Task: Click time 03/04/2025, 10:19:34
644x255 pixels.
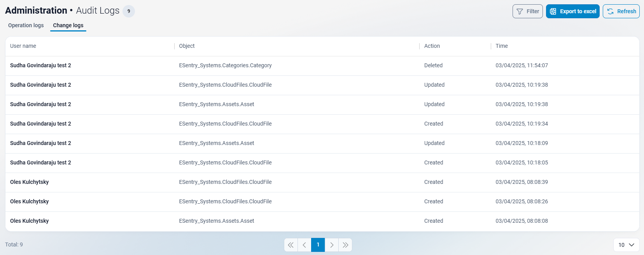Action: (x=521, y=124)
